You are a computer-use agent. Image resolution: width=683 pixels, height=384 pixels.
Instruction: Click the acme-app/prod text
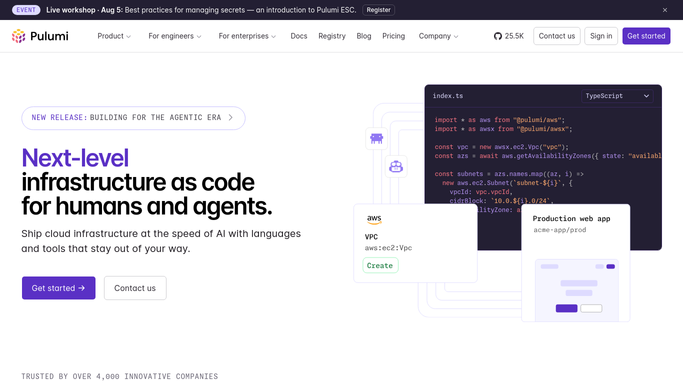click(560, 230)
